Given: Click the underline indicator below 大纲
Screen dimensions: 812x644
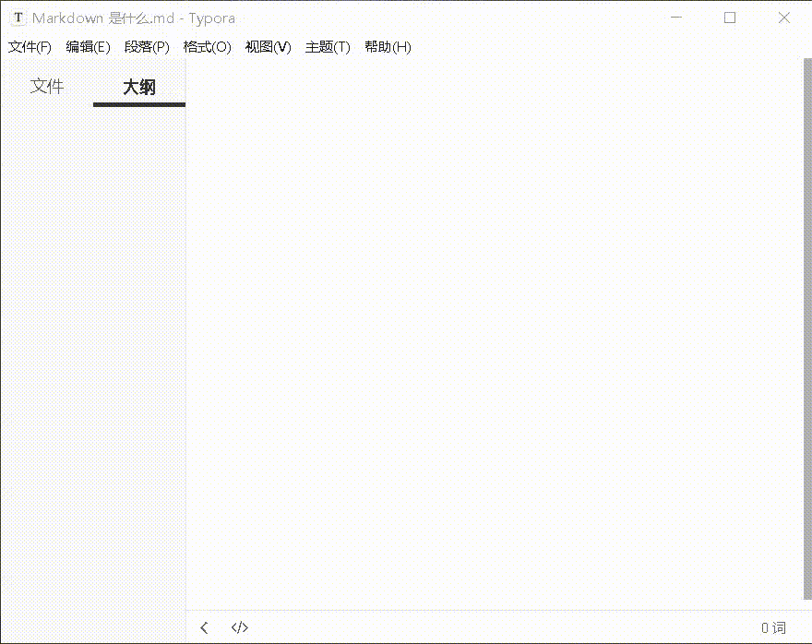Looking at the screenshot, I should [138, 106].
